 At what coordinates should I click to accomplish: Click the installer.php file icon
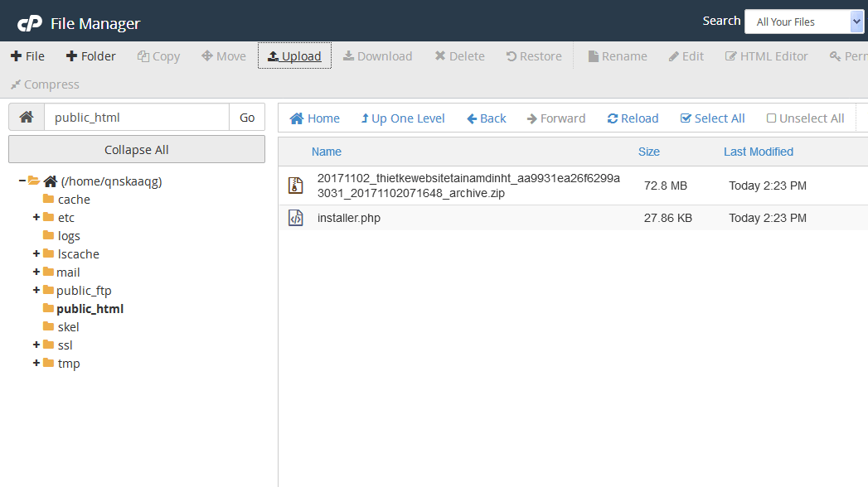pos(295,218)
